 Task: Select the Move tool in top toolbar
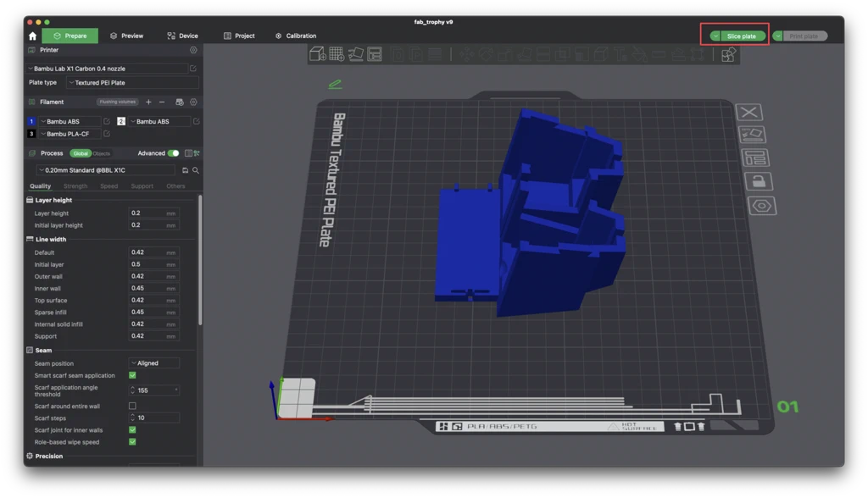click(x=467, y=54)
